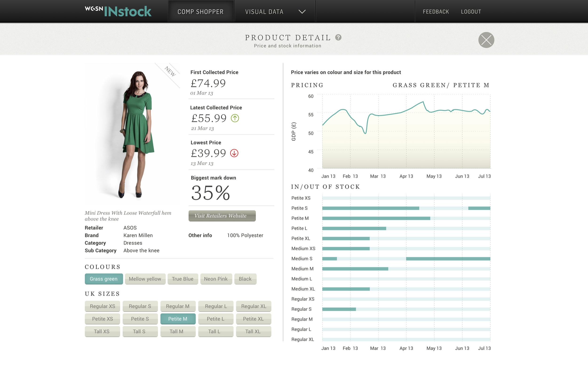
Task: Click the '£39.99' lowest price
Action: pyautogui.click(x=208, y=154)
